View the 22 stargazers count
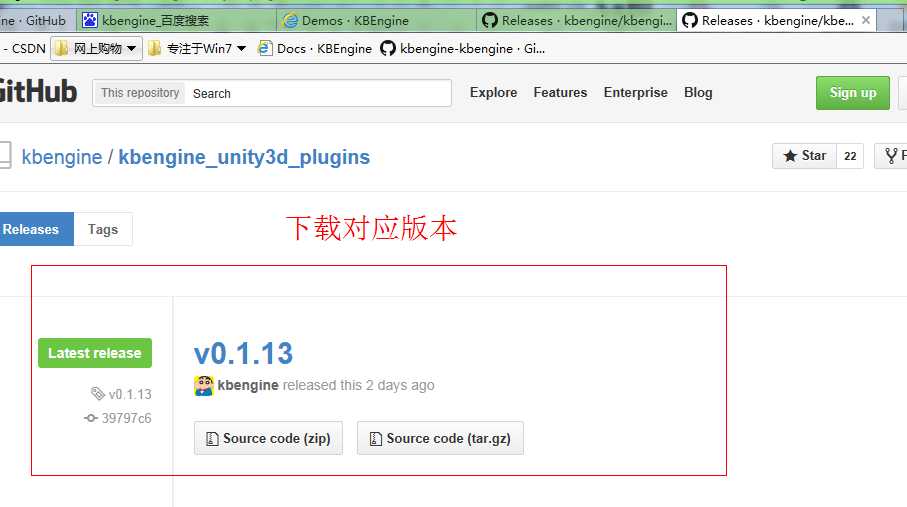Screen dimensions: 907x507 coord(850,156)
